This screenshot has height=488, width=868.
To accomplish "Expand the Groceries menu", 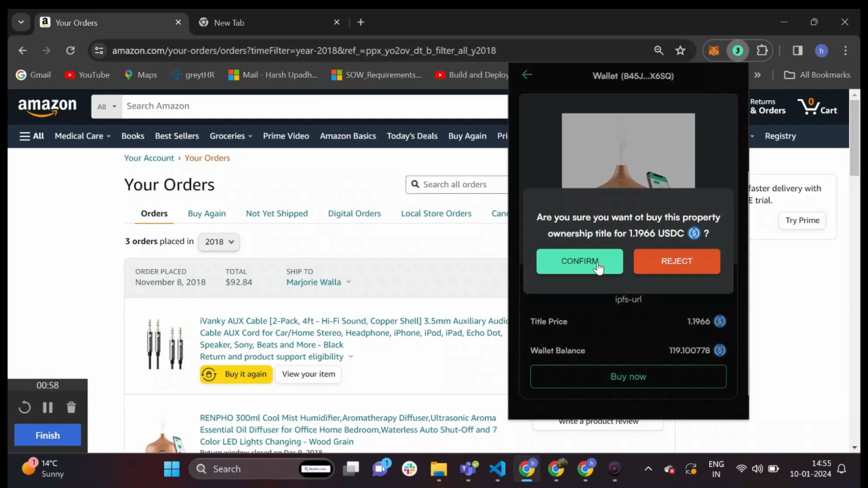I will (x=231, y=136).
